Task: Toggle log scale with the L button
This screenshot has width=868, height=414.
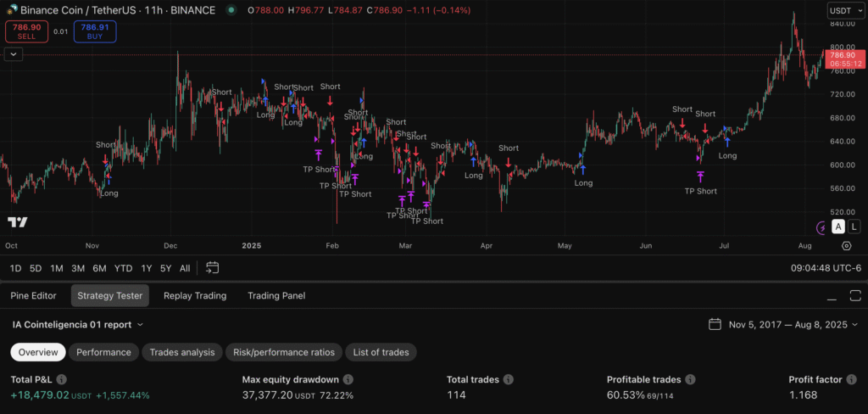Action: coord(854,227)
